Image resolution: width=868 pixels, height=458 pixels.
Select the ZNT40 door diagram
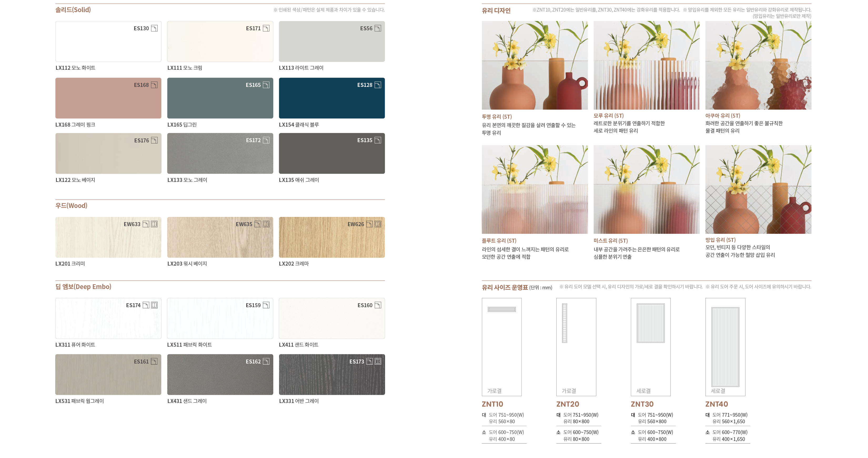(725, 347)
